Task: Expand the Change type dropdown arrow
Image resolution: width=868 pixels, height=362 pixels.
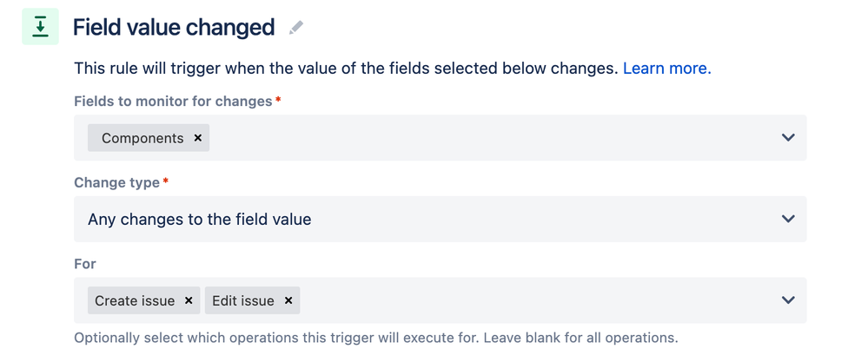Action: 788,219
